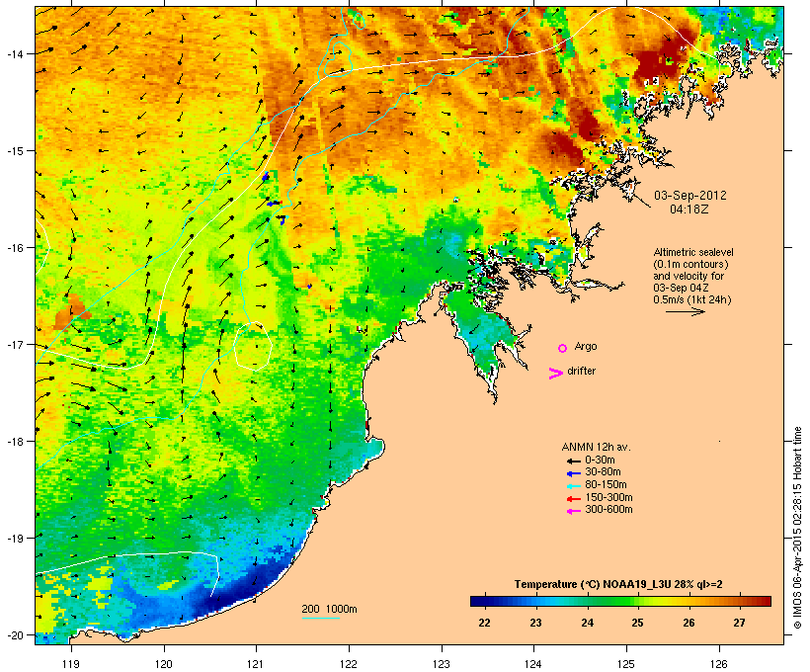Select the Altimetric sealevel caption text
Screen dimensions: 810x672
point(693,252)
